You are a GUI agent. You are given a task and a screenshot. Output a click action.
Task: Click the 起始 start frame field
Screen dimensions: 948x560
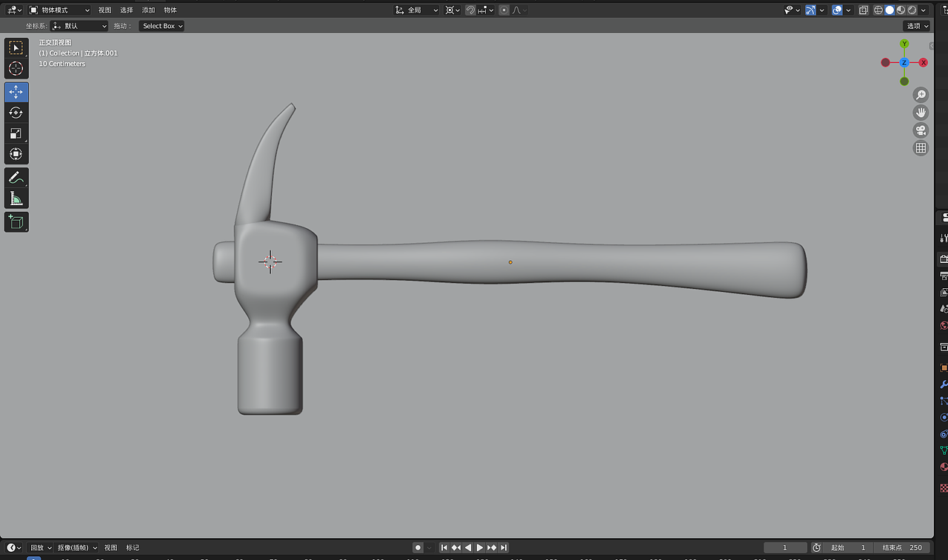coord(849,547)
